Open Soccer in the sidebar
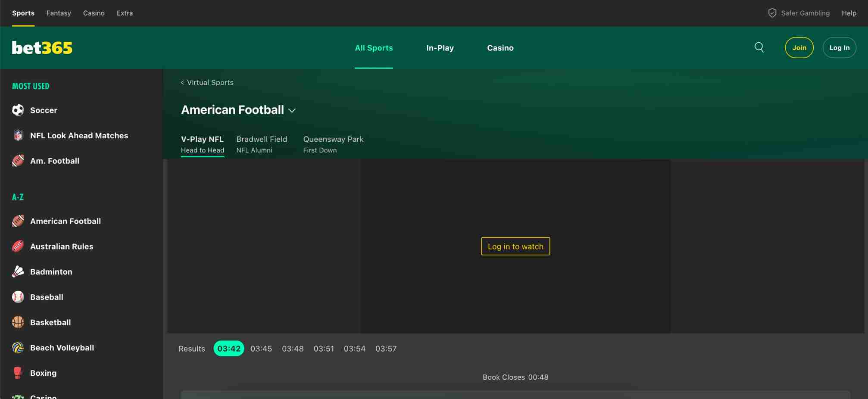Image resolution: width=868 pixels, height=399 pixels. coord(44,110)
